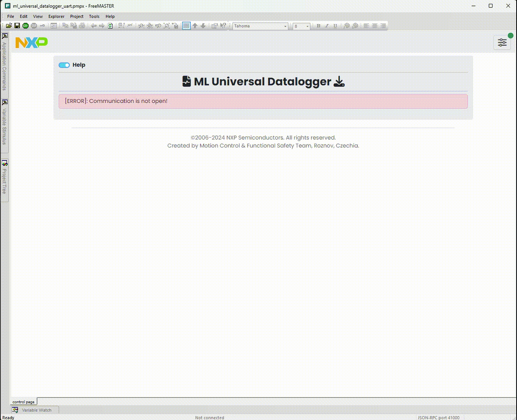Click the download icon beside the Datalogger title
This screenshot has height=420, width=517.
339,81
